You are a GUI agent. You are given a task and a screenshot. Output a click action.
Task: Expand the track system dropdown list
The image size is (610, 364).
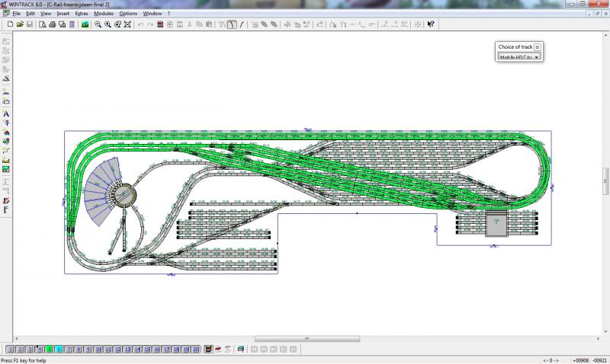(537, 56)
